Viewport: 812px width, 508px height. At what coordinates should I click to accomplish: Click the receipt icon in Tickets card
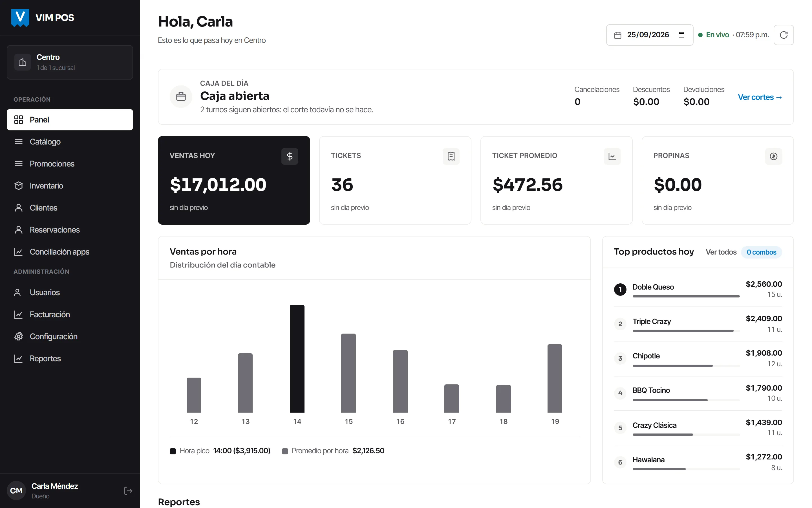pyautogui.click(x=451, y=156)
